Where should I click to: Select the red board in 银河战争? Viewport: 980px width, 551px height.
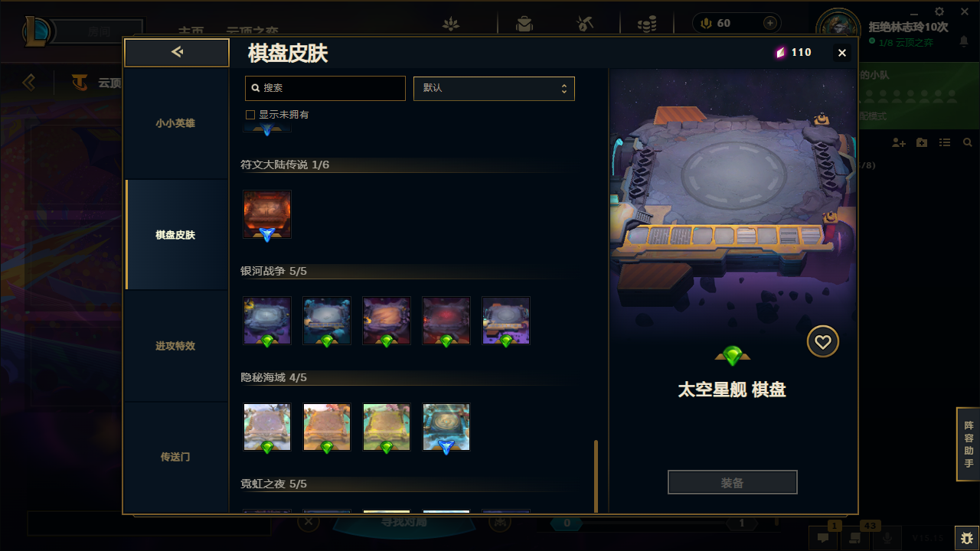446,321
